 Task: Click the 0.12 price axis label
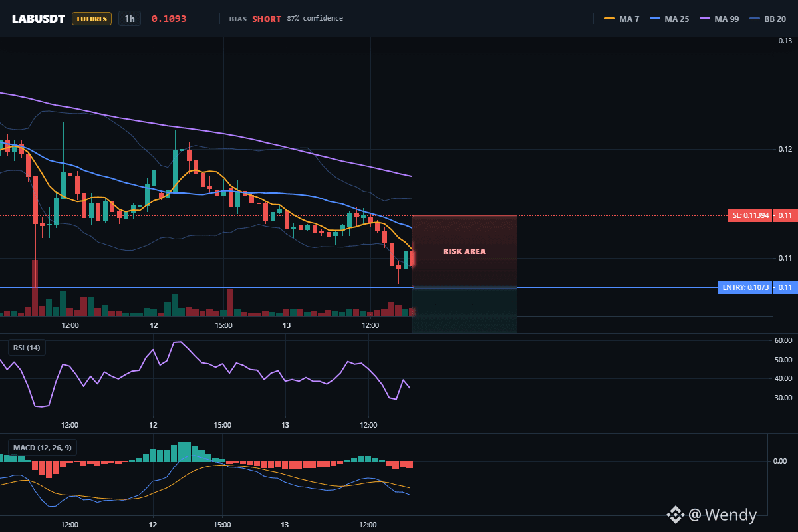[x=785, y=149]
